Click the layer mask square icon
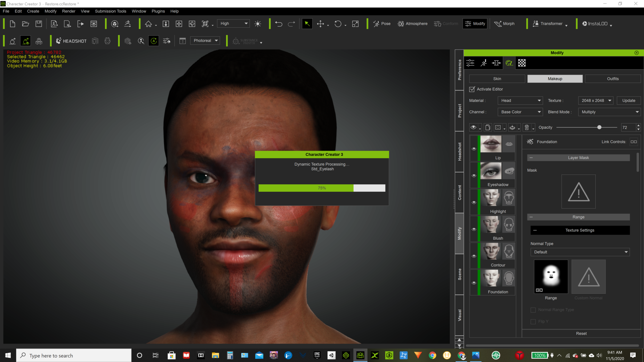The height and width of the screenshot is (362, 644). 498,127
